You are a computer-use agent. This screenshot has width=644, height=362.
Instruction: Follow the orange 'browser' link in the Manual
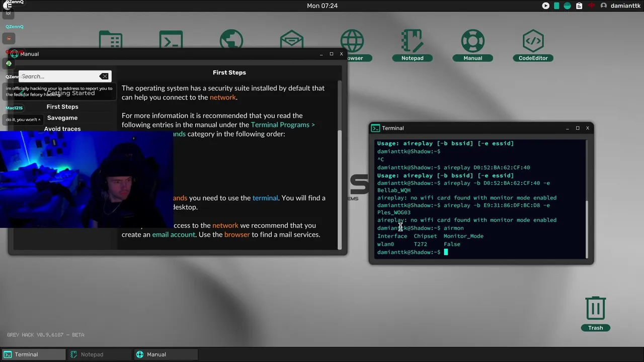pyautogui.click(x=237, y=235)
